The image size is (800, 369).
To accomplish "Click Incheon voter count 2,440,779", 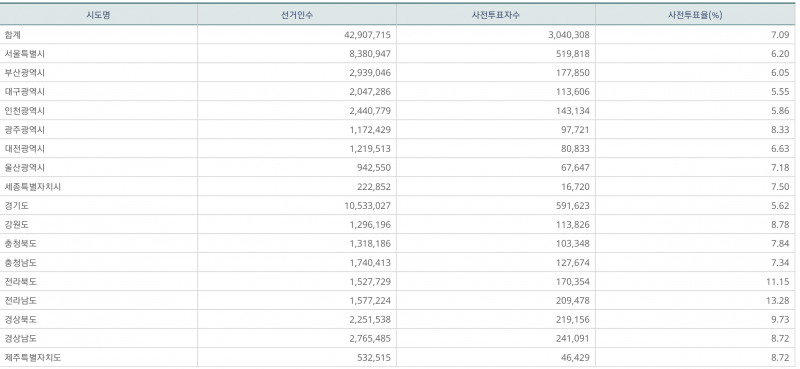I will pyautogui.click(x=370, y=111).
